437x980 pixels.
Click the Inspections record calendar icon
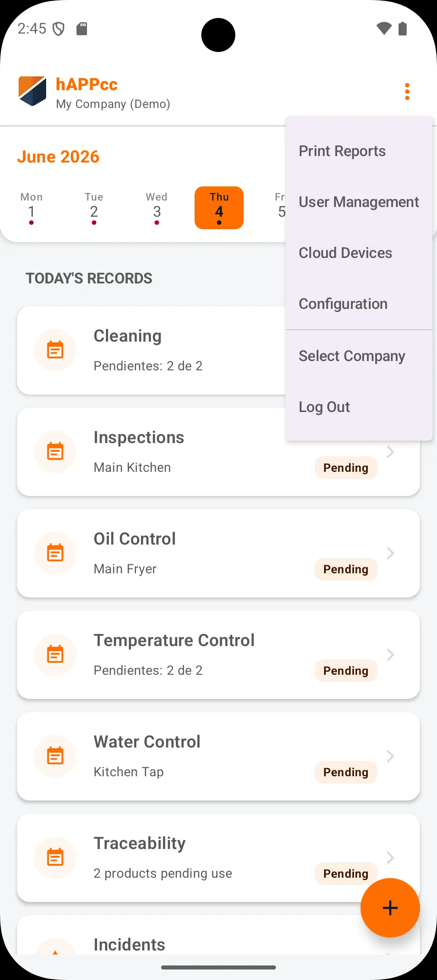(55, 452)
